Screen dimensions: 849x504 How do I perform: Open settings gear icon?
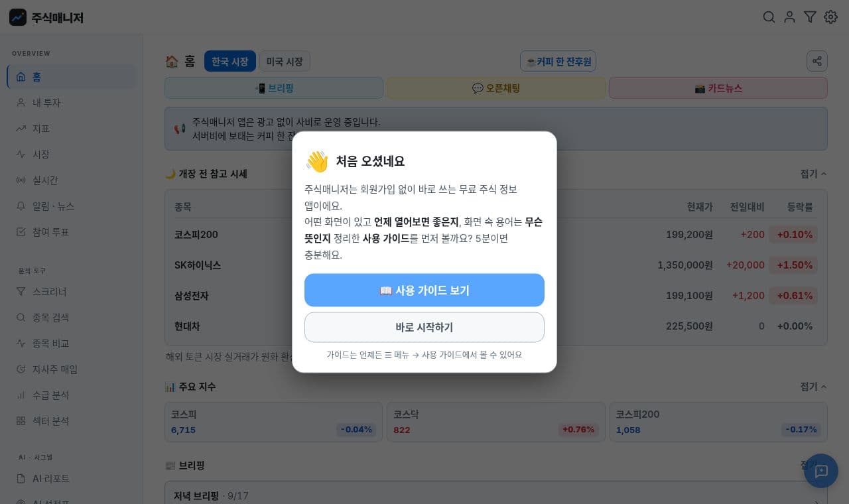[830, 17]
